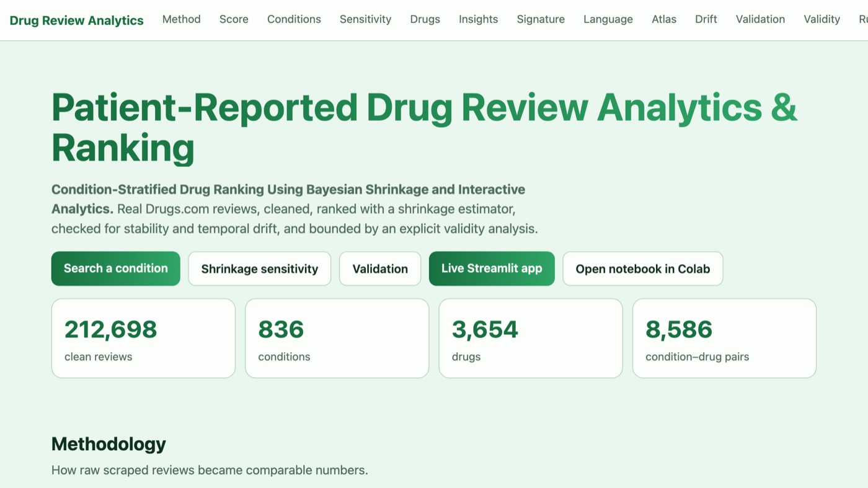Navigate to the Insights section
Screen dimensions: 868x488
478,19
